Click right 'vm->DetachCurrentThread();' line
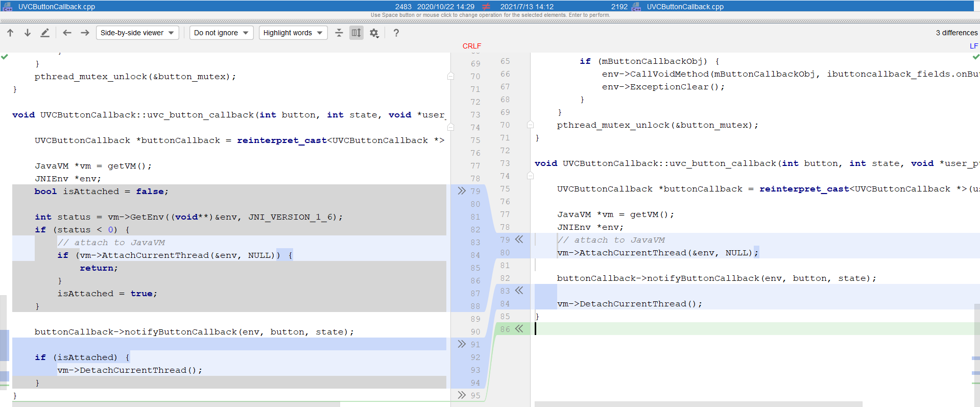980x407 pixels. pos(630,304)
